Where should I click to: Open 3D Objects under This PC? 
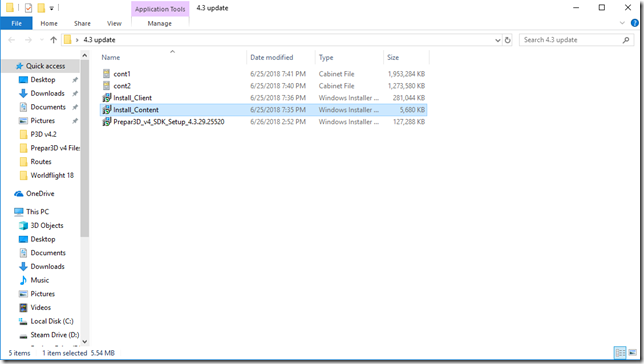(47, 226)
